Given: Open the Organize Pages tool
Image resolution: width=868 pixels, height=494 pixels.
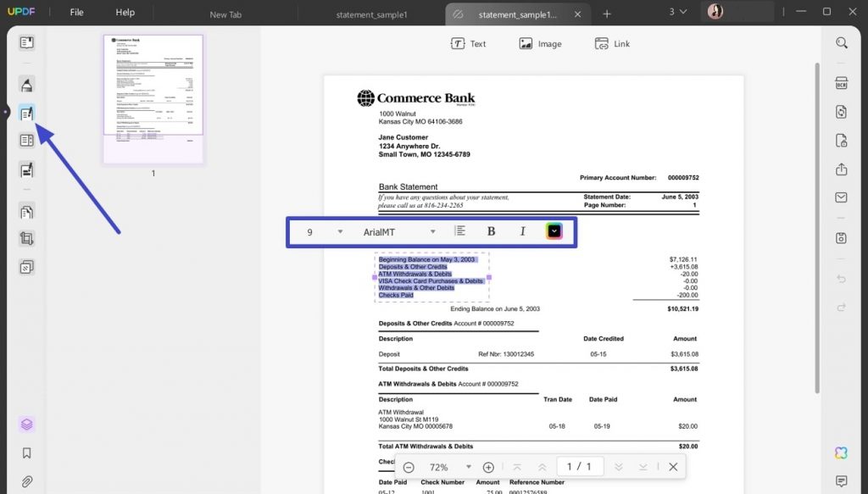Looking at the screenshot, I should [26, 140].
